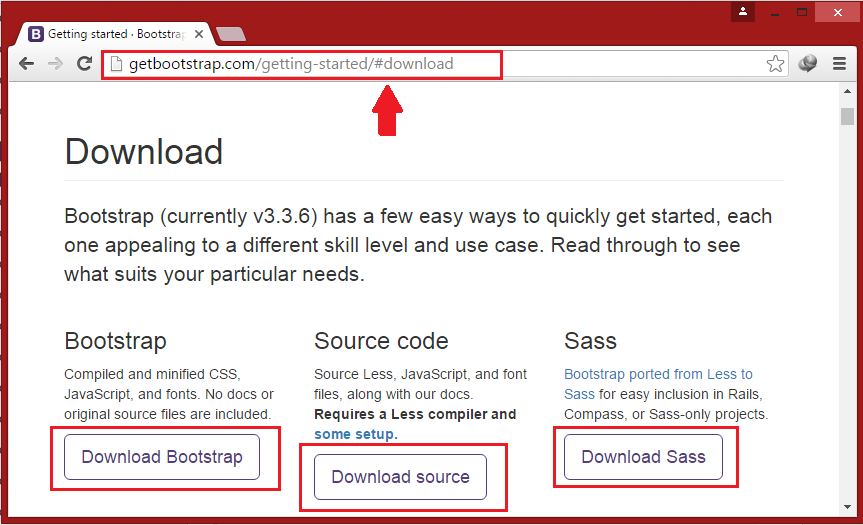This screenshot has width=863, height=525.
Task: Select the Getting started · Bootstrap tab
Action: (114, 34)
